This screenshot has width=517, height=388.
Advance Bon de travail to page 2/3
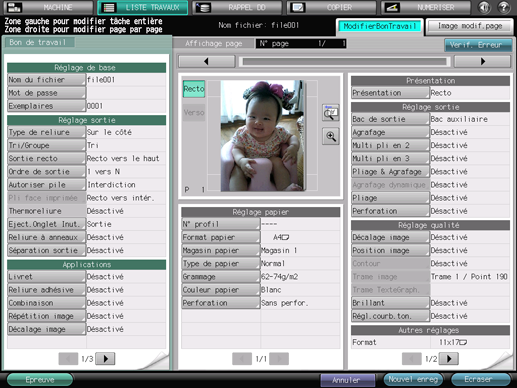click(x=105, y=359)
